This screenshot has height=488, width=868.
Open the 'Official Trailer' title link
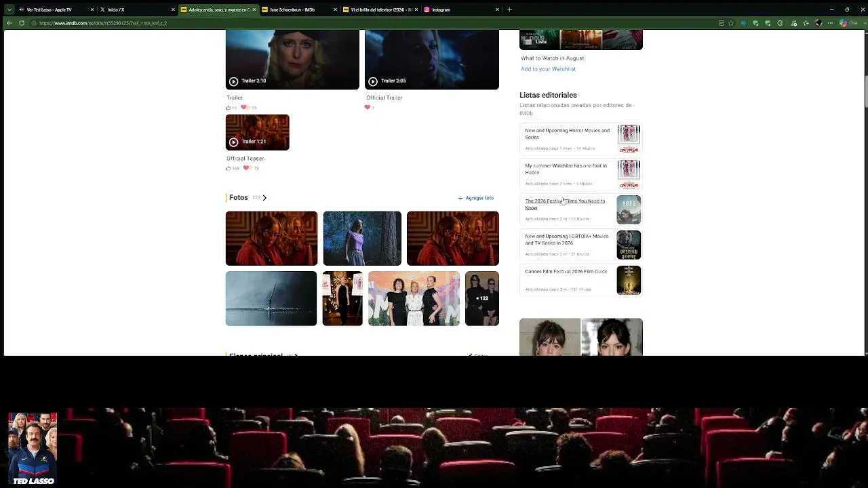pyautogui.click(x=384, y=98)
